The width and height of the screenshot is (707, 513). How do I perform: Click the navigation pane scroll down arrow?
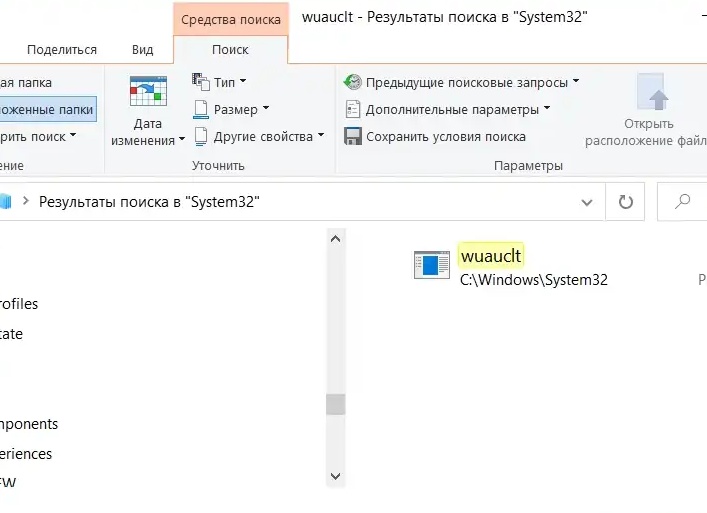click(335, 476)
